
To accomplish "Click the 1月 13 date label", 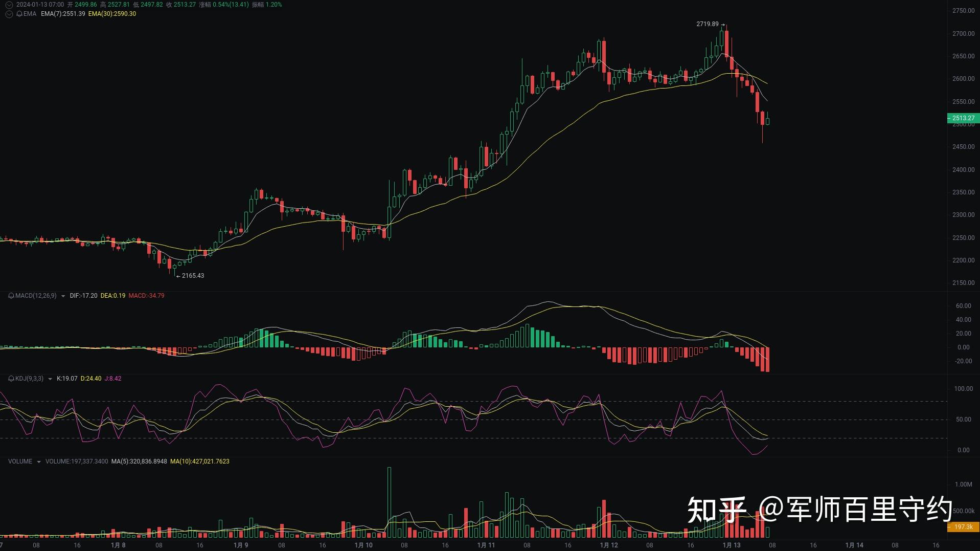I will (732, 545).
